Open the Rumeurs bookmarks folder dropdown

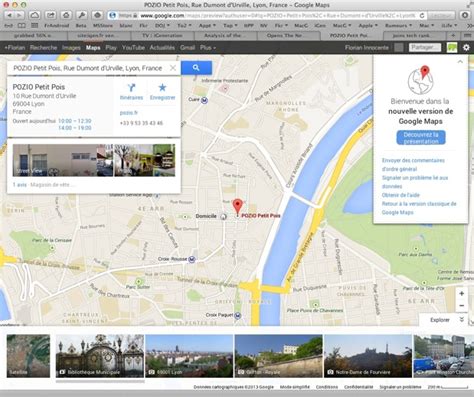[x=398, y=25]
